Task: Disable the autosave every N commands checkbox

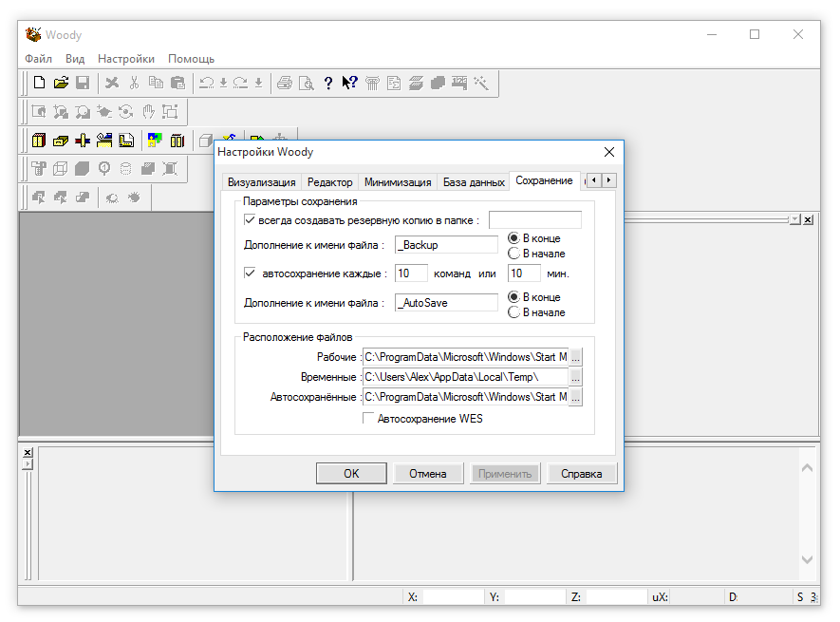Action: point(250,273)
